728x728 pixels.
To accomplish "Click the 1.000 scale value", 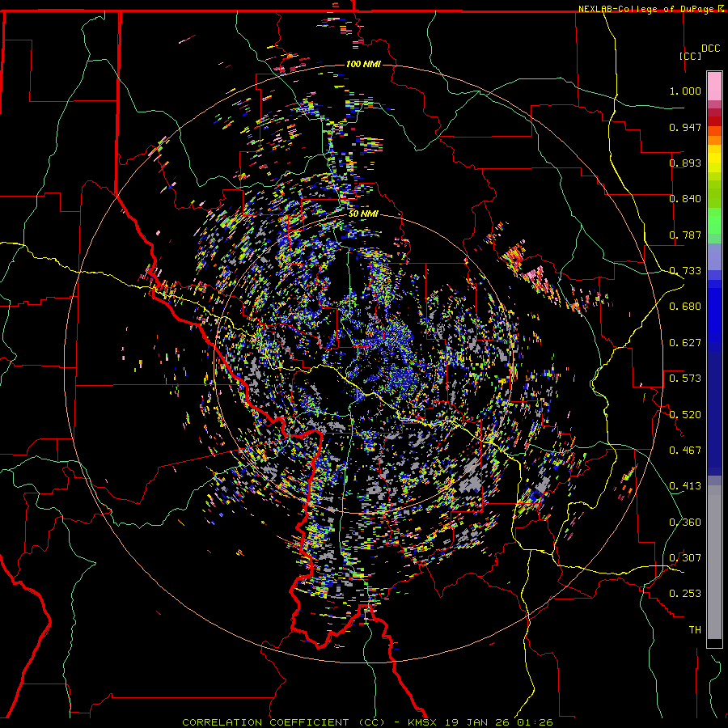I will pos(685,91).
